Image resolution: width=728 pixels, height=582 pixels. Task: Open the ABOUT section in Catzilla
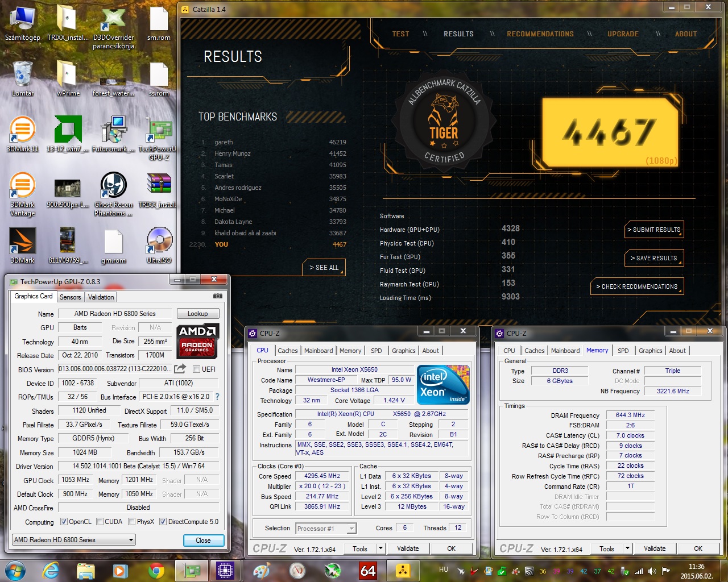(x=686, y=34)
